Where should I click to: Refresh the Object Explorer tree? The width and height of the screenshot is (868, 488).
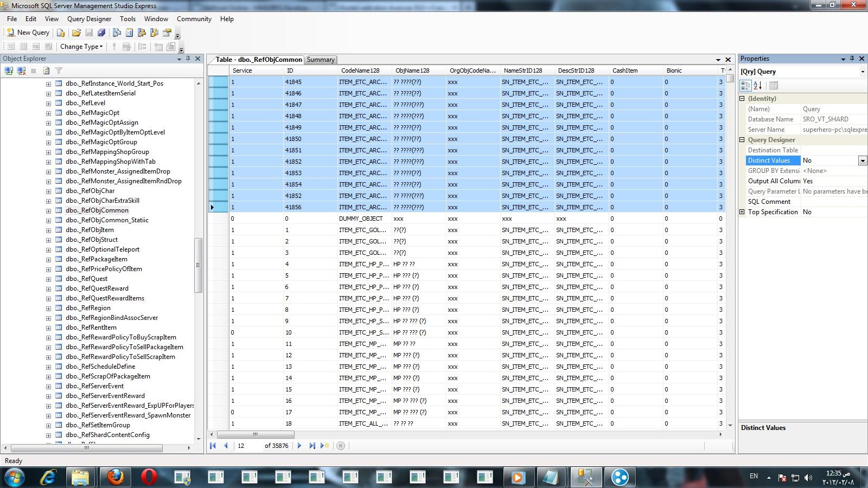coord(47,70)
